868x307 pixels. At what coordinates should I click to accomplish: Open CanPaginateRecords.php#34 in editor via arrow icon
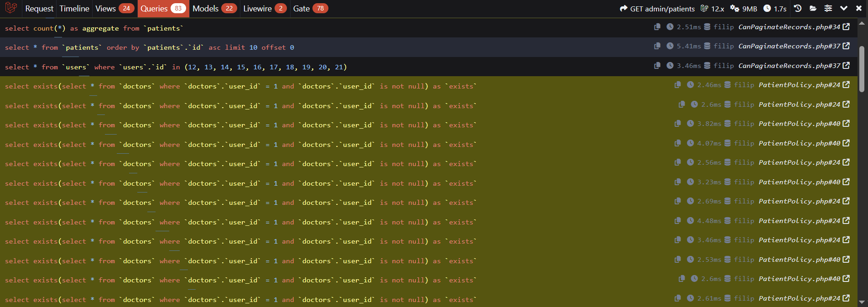click(x=847, y=27)
